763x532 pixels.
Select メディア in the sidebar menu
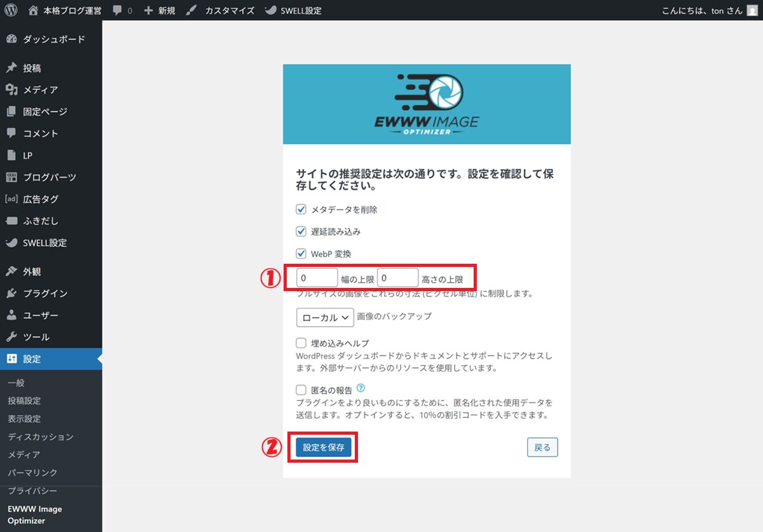(40, 90)
